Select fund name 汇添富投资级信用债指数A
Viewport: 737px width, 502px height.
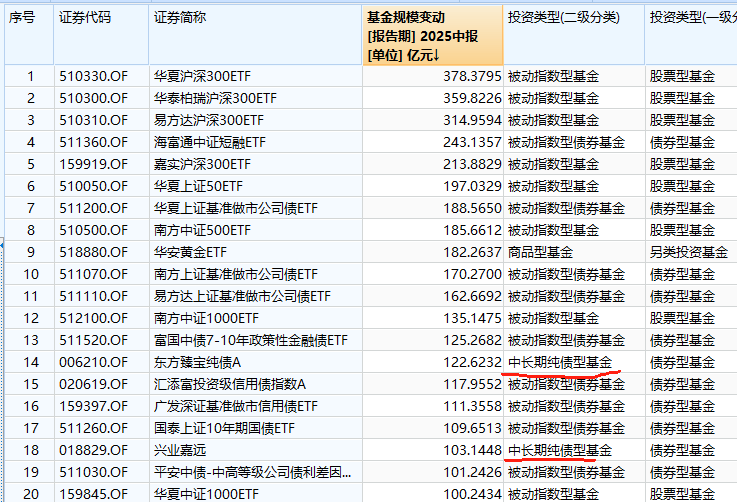230,384
